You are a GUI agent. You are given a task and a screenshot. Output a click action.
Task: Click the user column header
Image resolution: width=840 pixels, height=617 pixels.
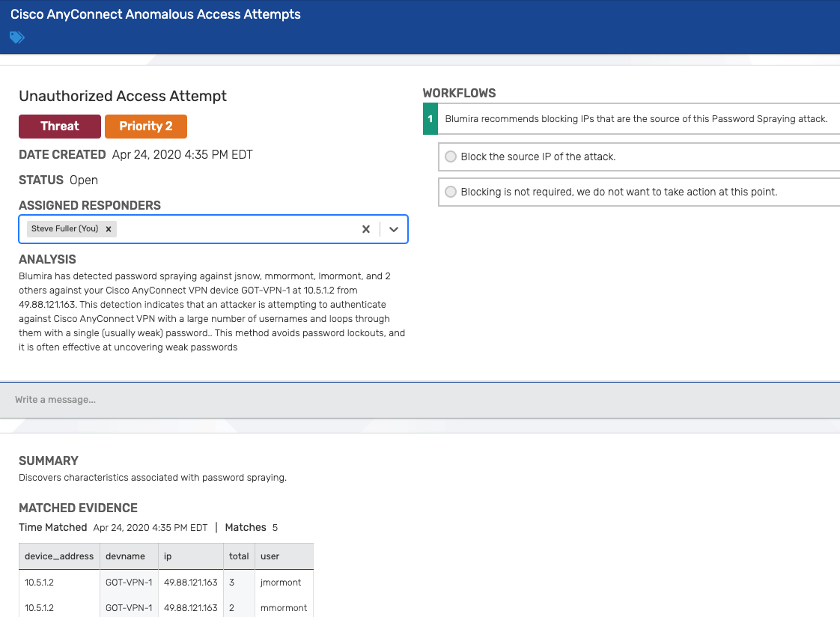pos(270,556)
